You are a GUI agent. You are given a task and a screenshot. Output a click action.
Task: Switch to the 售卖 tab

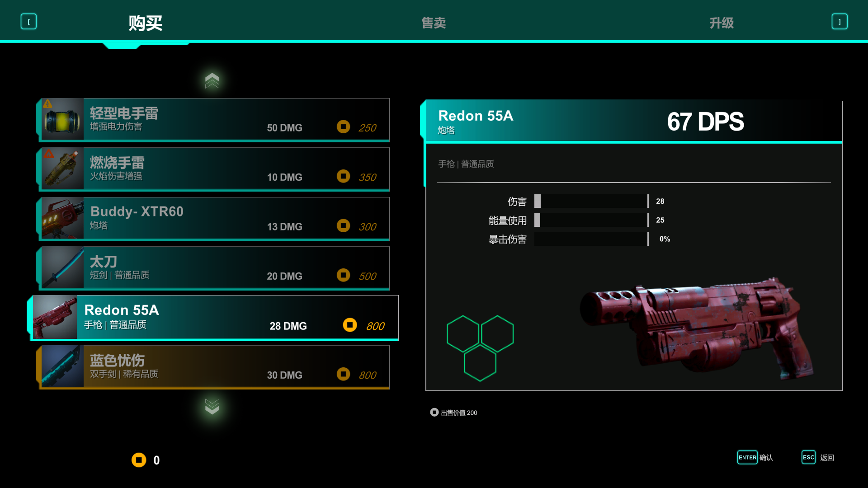(x=434, y=23)
